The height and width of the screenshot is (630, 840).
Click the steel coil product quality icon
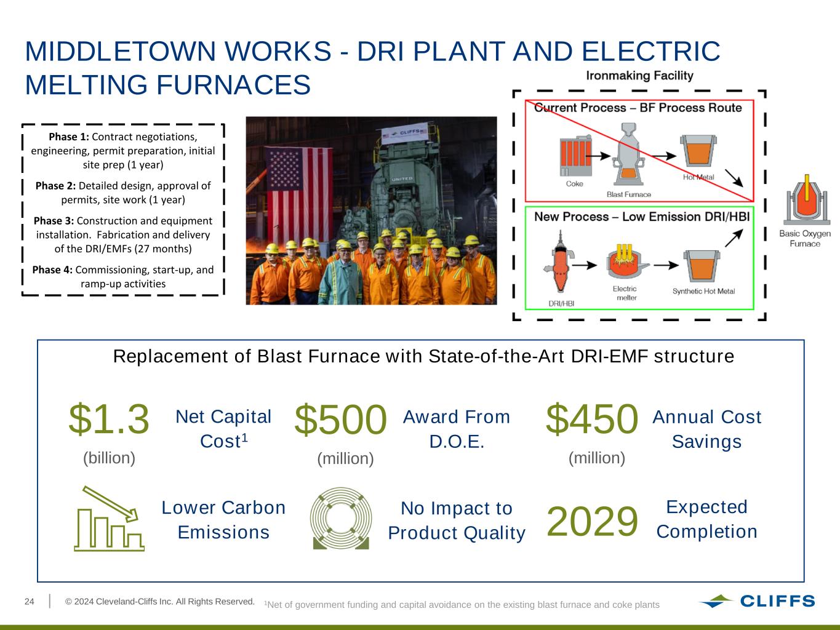(x=341, y=519)
